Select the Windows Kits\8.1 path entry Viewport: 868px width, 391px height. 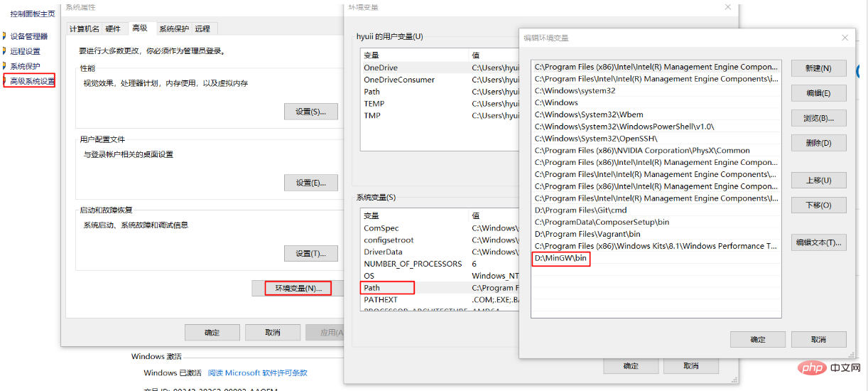tap(656, 246)
